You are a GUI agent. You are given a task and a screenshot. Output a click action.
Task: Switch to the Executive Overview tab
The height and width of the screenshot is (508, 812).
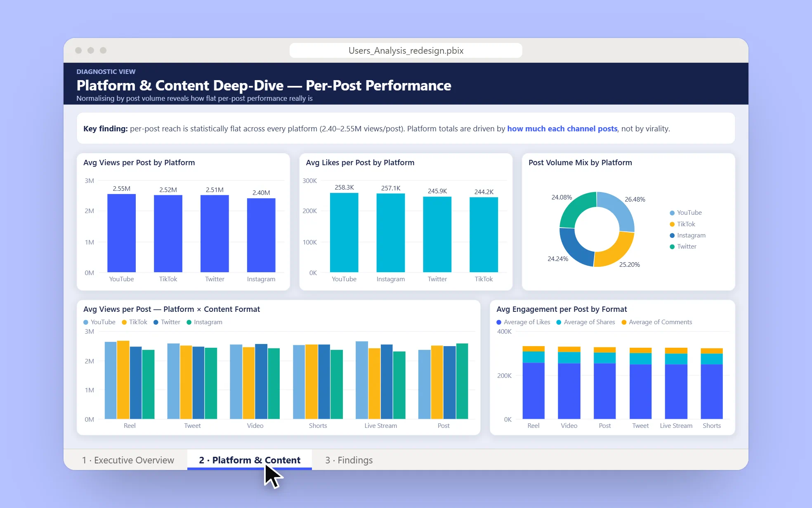coord(128,460)
